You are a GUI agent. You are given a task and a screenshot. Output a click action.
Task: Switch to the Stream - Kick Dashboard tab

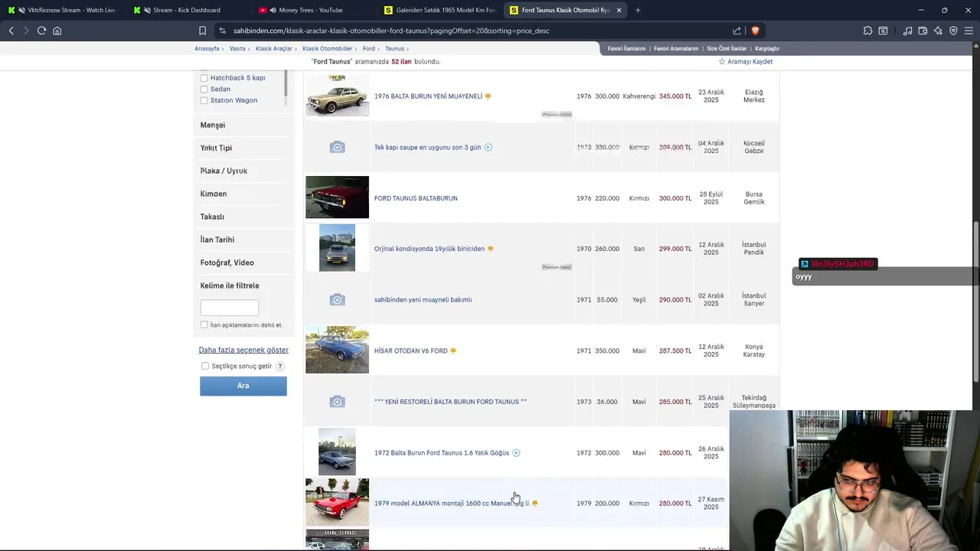(x=189, y=10)
